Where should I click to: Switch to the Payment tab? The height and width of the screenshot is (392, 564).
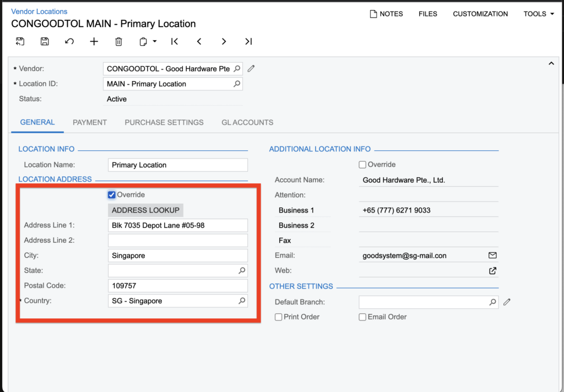[90, 122]
